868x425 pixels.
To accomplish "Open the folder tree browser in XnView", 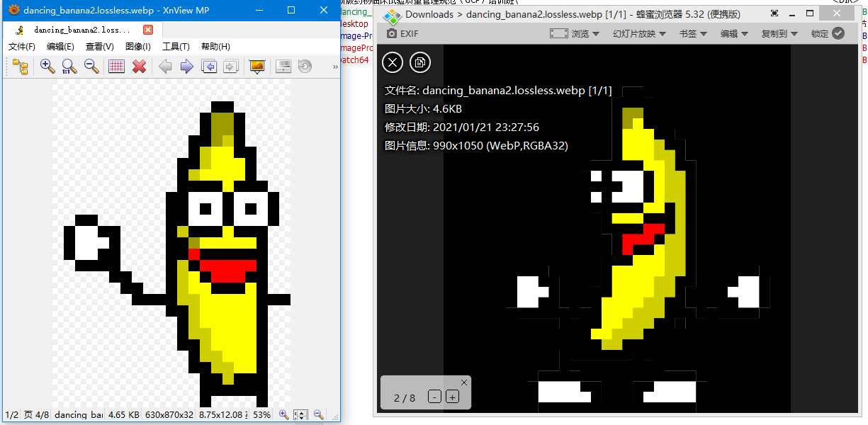I will tap(21, 67).
